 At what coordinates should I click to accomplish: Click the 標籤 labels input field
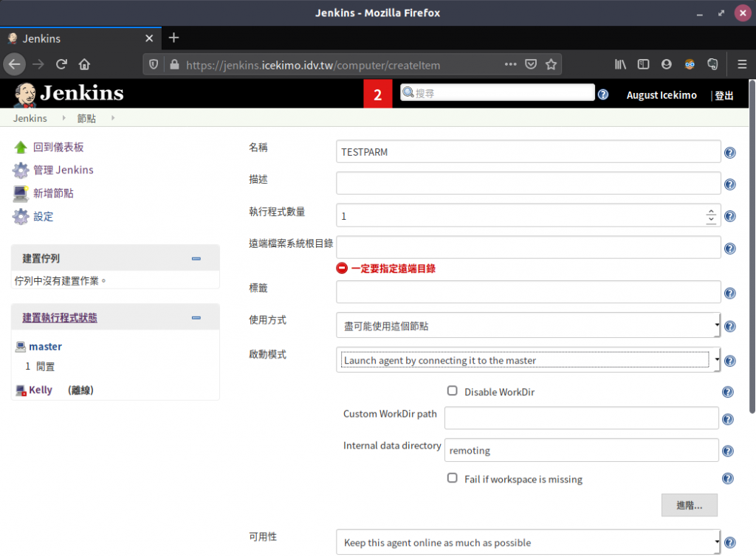529,292
